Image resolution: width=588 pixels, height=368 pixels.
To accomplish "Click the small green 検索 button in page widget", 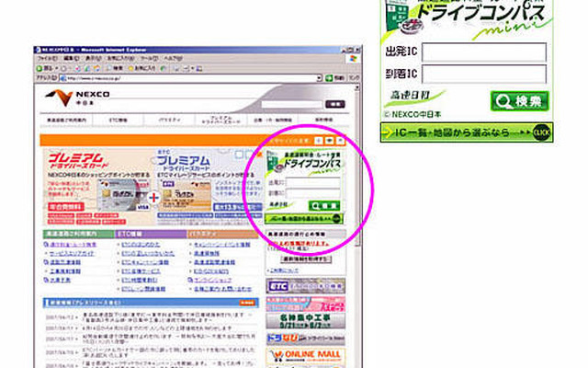I will (324, 206).
